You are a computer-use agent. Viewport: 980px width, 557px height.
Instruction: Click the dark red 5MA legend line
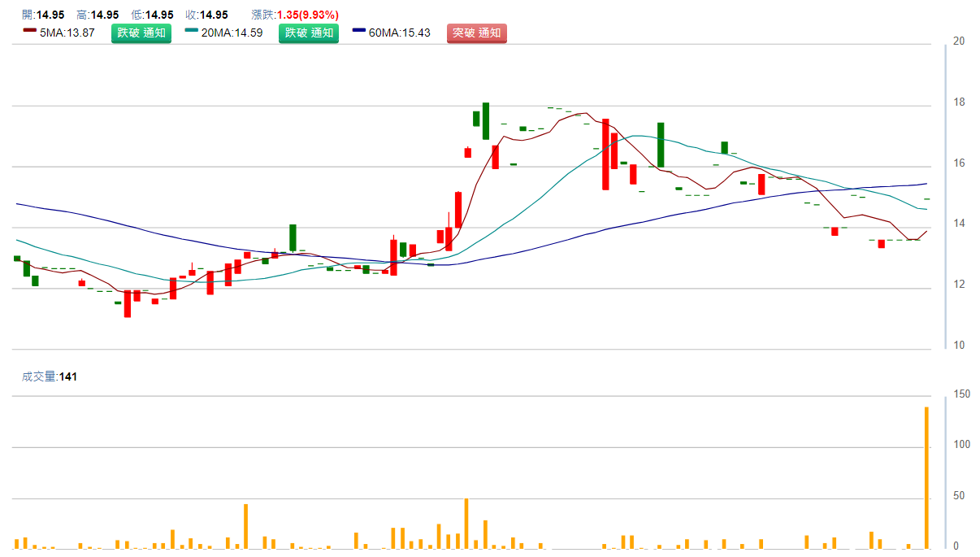coord(29,31)
